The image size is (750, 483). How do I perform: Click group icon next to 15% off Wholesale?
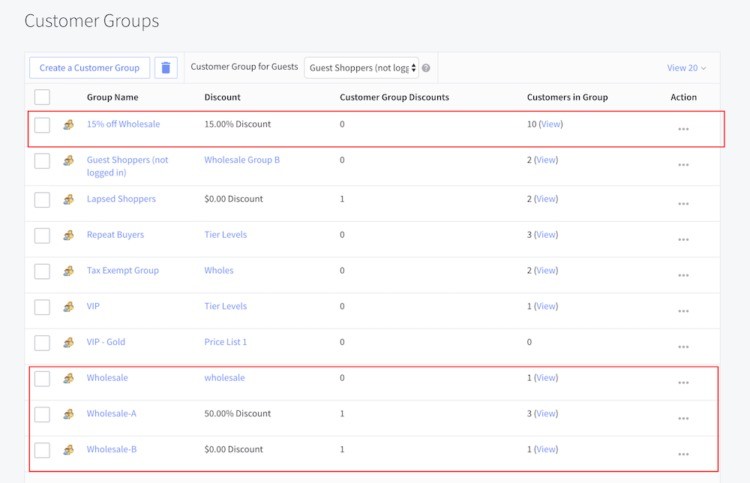(68, 125)
